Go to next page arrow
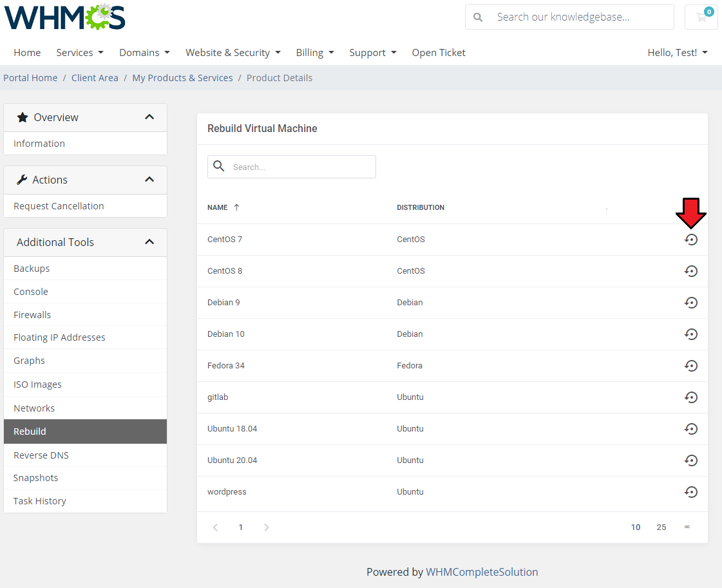This screenshot has height=588, width=722. [x=266, y=527]
